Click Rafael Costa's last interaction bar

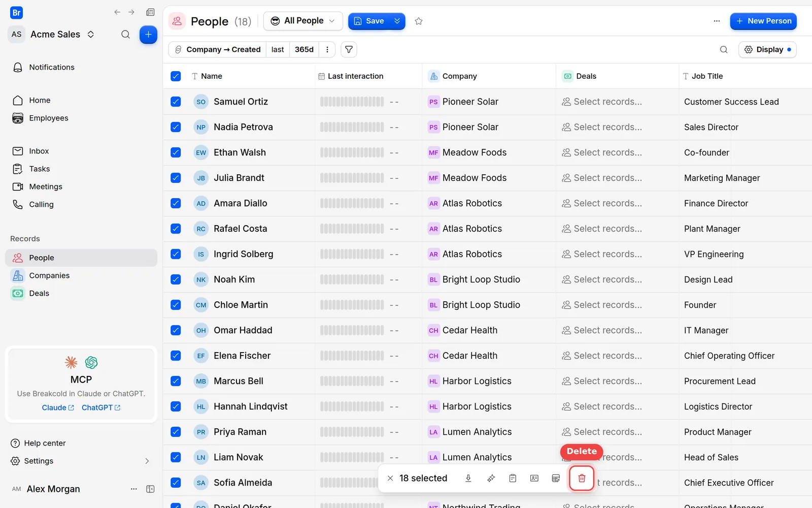pos(352,229)
